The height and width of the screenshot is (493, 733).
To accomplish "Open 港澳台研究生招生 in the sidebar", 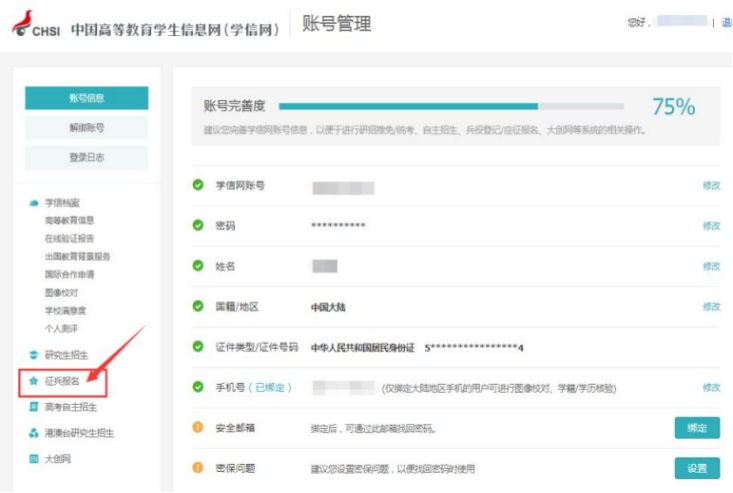I will 79,433.
